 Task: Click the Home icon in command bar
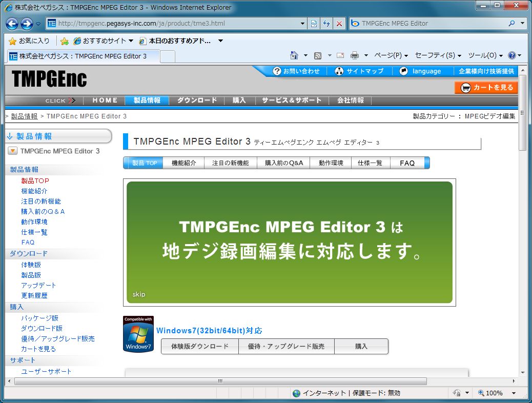(294, 55)
